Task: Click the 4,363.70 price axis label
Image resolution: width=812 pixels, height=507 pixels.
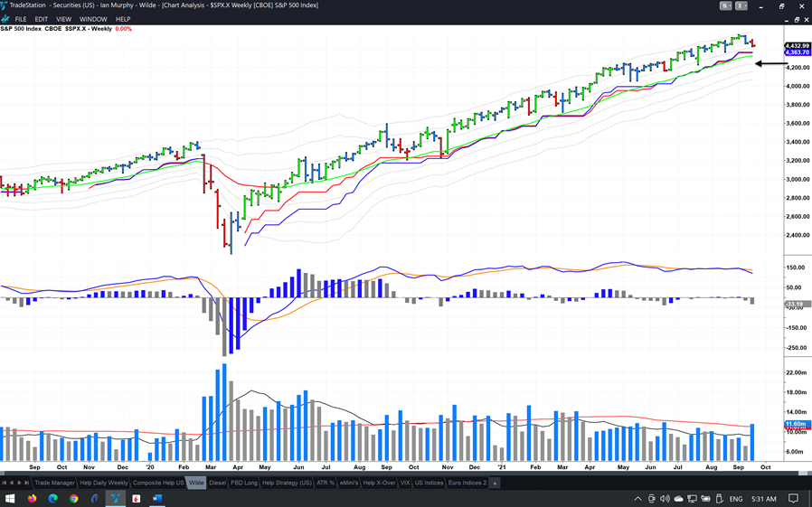Action: coord(797,52)
